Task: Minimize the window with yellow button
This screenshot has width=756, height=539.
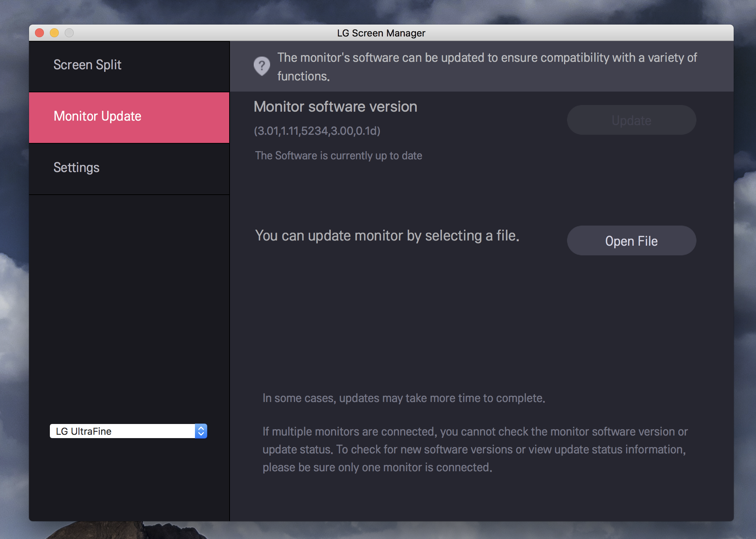Action: tap(54, 33)
